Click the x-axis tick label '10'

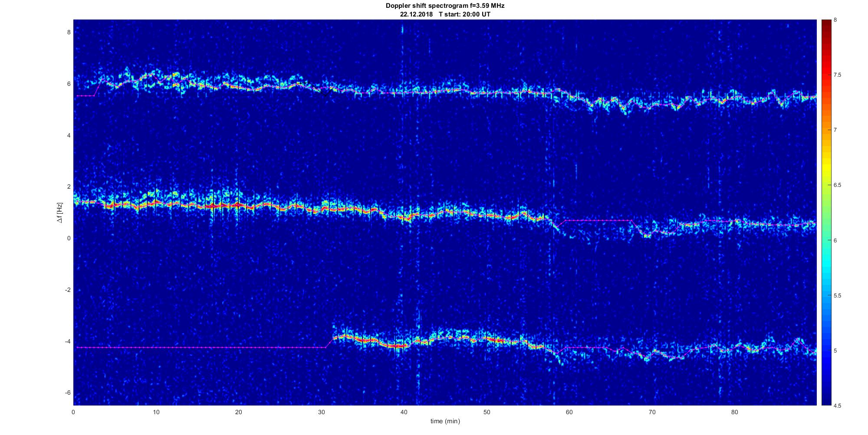pos(156,412)
